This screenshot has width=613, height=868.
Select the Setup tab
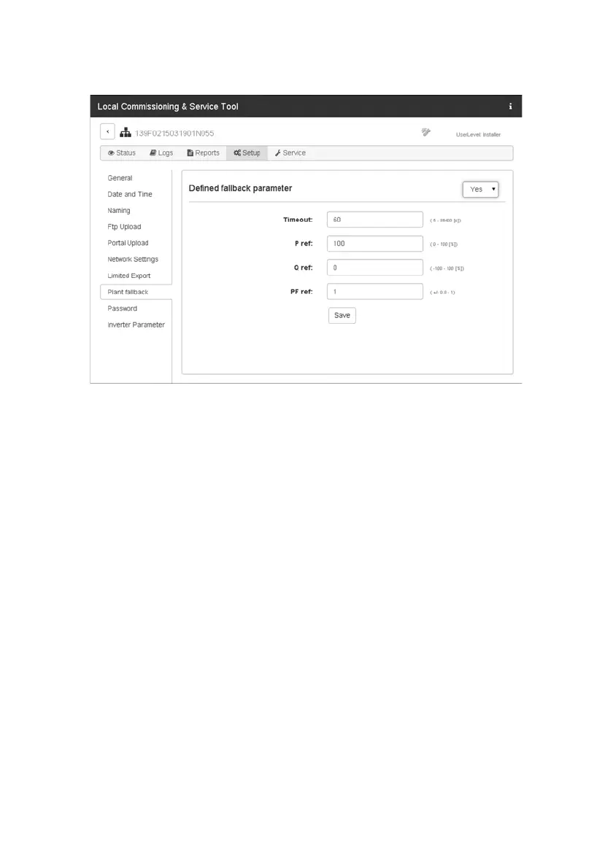click(247, 152)
